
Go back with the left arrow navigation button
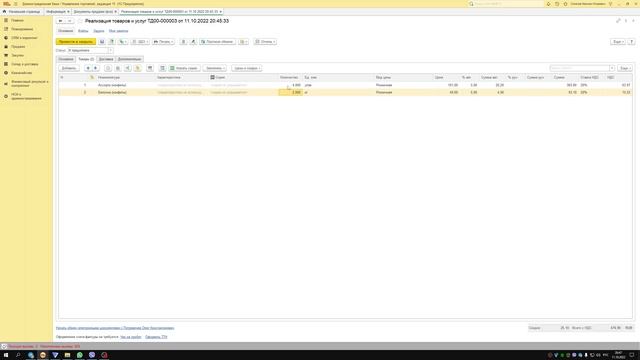click(60, 21)
